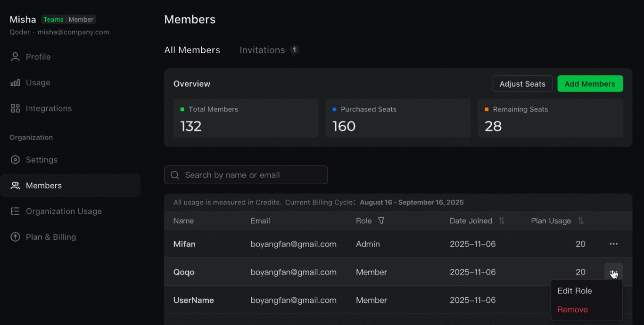This screenshot has width=644, height=325.
Task: Select the UserName member row
Action: [x=398, y=300]
